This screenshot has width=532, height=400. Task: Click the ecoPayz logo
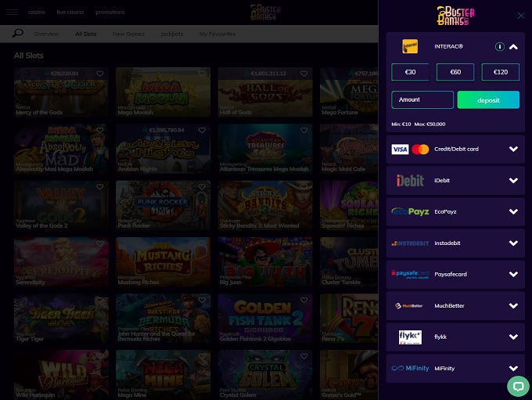[x=410, y=211]
